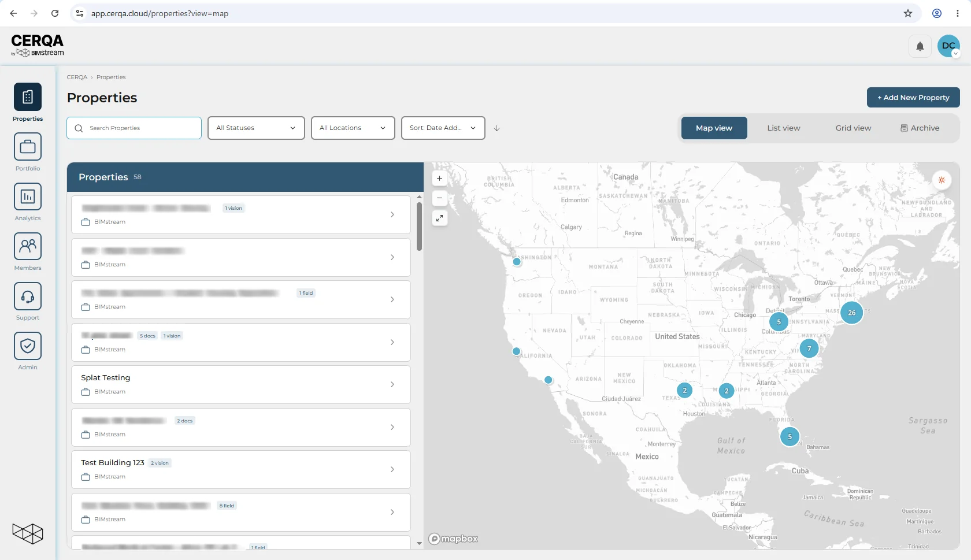Click the CERQA breadcrumb link

coord(77,77)
